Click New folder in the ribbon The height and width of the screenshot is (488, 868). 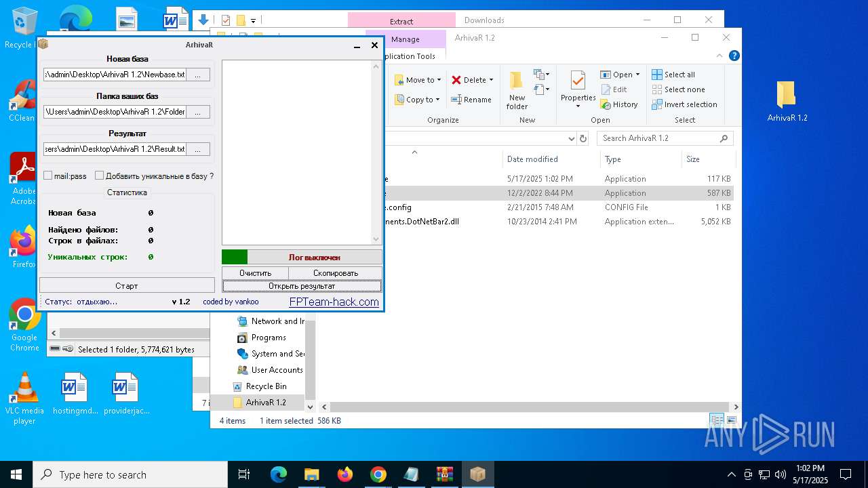[x=517, y=90]
